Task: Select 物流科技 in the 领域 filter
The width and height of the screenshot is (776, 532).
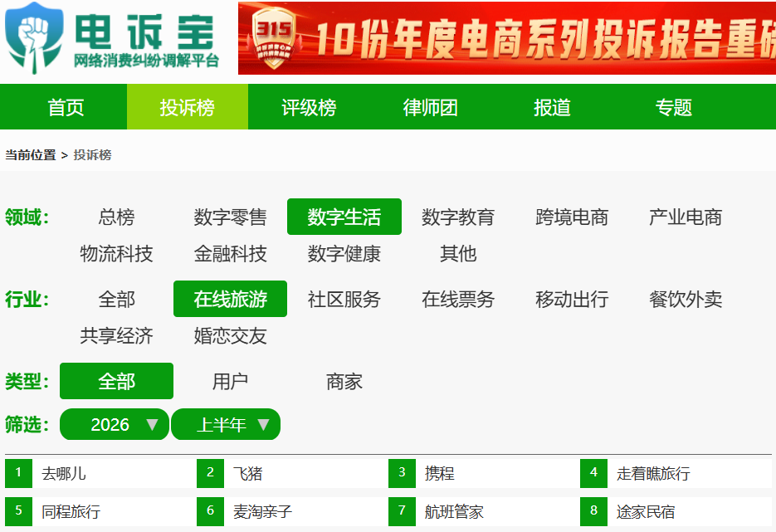Action: [x=116, y=253]
